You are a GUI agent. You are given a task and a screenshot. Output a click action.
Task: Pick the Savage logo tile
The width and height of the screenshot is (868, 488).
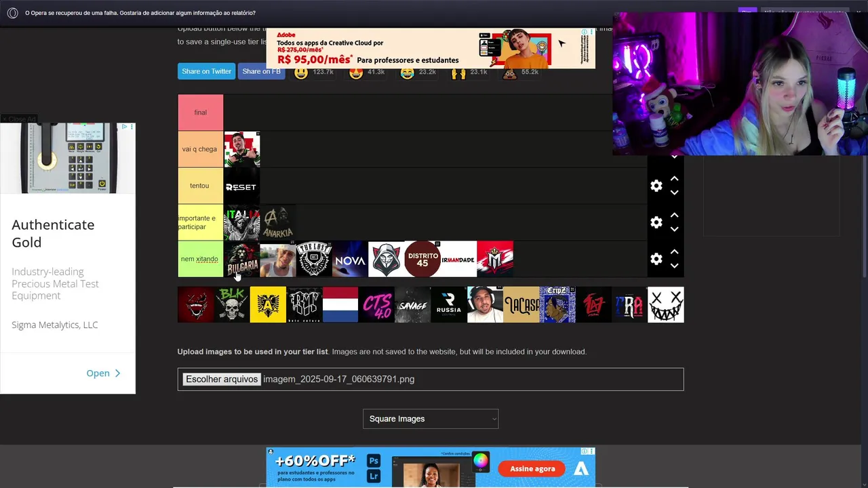point(412,304)
